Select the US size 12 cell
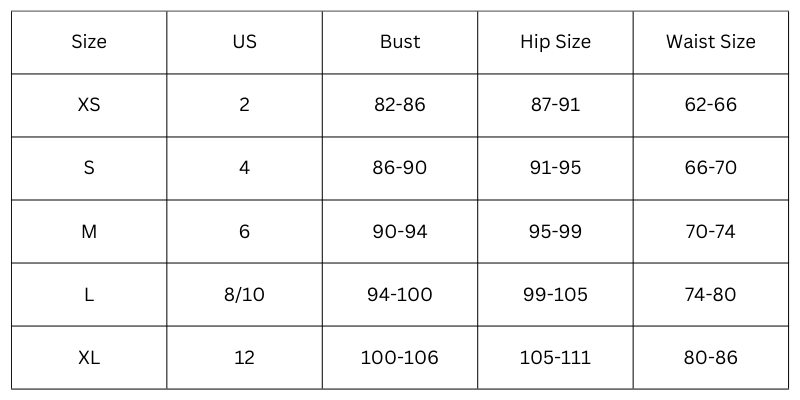The image size is (800, 400). point(244,357)
